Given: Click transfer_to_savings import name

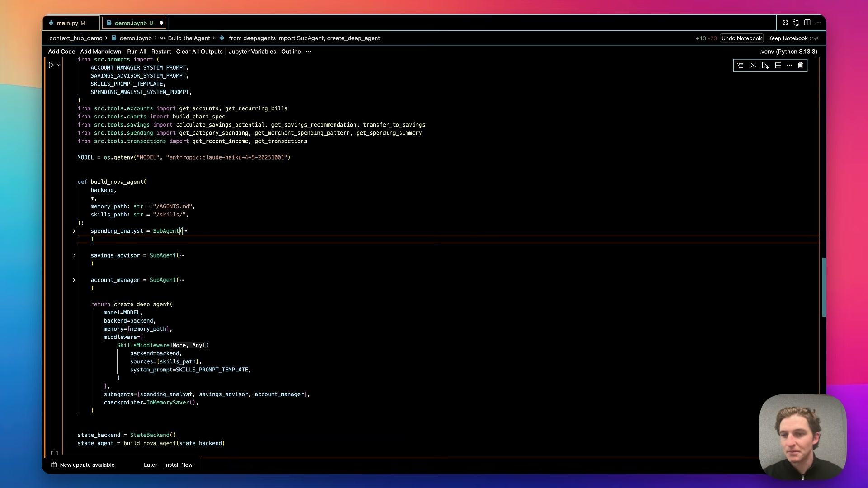Looking at the screenshot, I should click(x=394, y=125).
